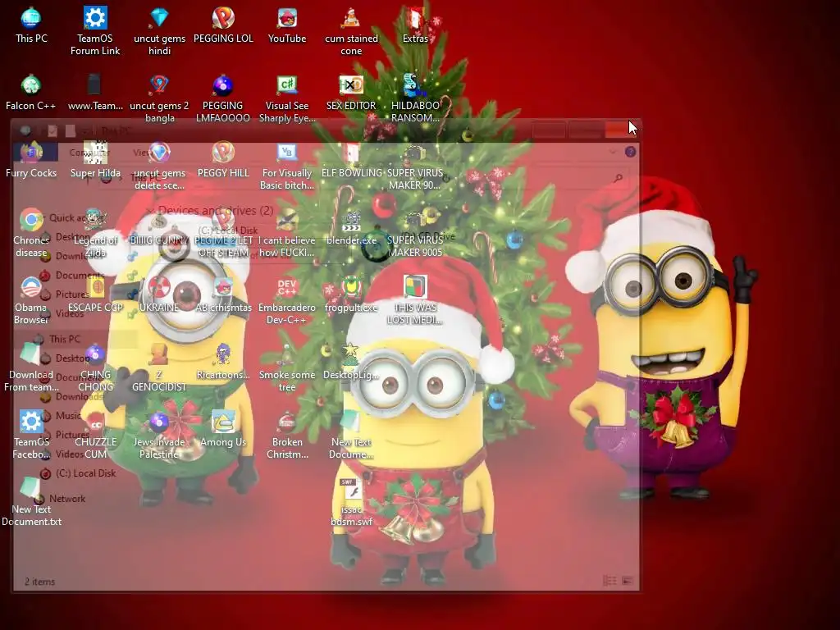
Task: Collapse Devices and drives group in Explorer
Action: [x=150, y=211]
